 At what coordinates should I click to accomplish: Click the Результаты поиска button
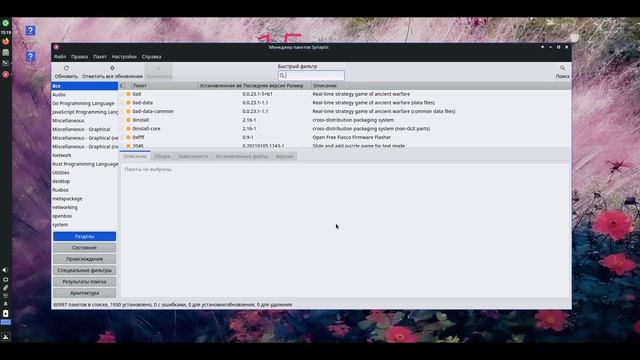pos(84,282)
